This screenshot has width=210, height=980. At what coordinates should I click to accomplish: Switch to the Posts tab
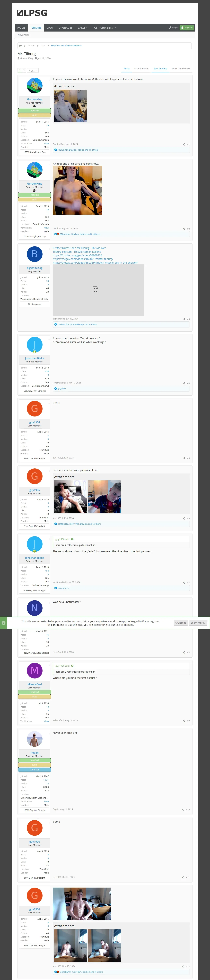(127, 69)
